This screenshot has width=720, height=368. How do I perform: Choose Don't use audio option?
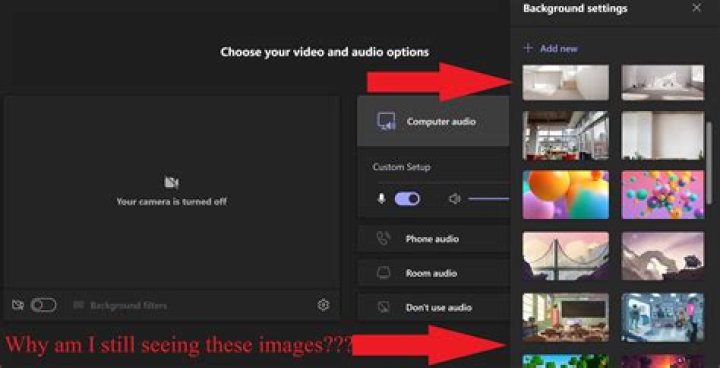433,307
